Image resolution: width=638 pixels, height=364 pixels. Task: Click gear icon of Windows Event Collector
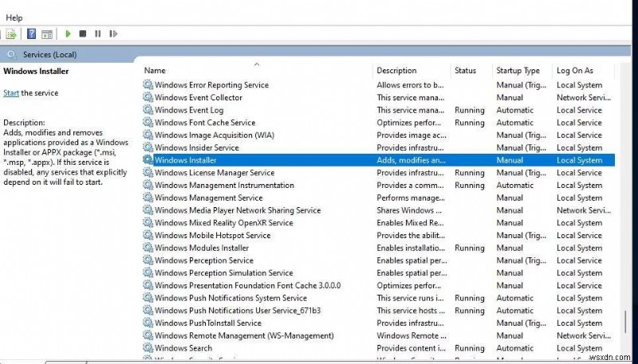(148, 97)
